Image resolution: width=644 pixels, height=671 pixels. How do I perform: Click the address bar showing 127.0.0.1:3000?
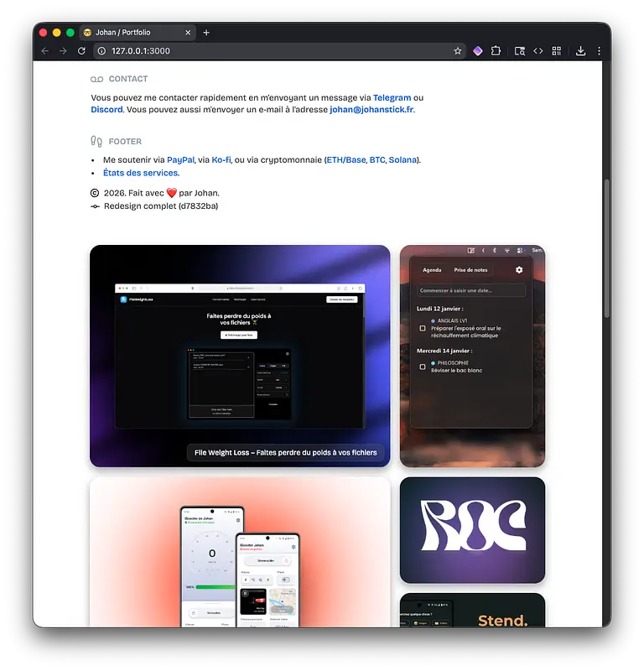click(x=277, y=51)
